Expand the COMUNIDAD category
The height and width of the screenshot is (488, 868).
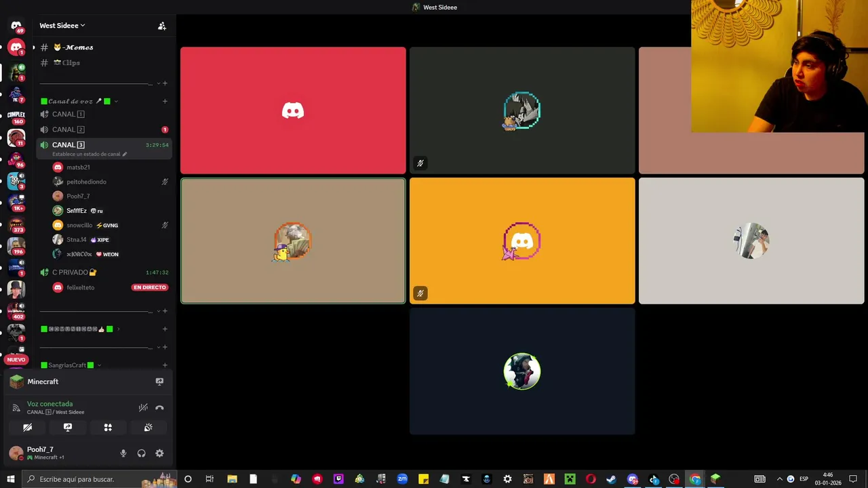click(80, 329)
